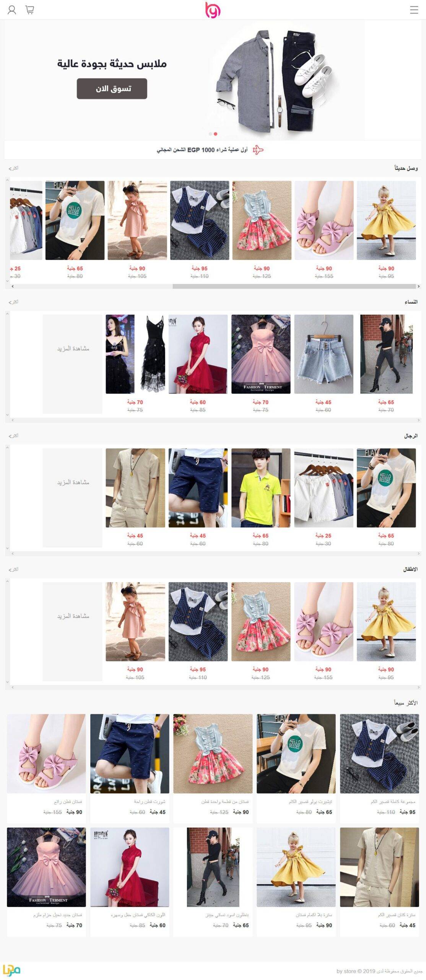Viewport: 426px width, 980px height.
Task: Open Hello Beedee t-shirt in الرجال row
Action: tap(386, 488)
